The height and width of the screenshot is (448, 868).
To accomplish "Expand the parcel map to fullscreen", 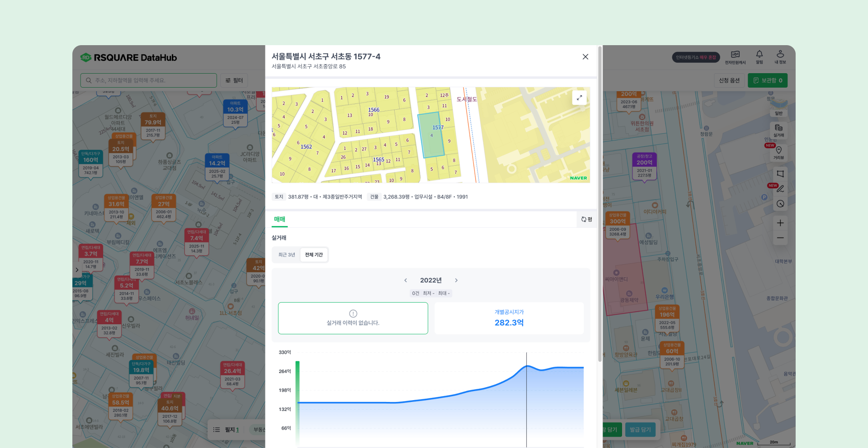I will [x=579, y=98].
